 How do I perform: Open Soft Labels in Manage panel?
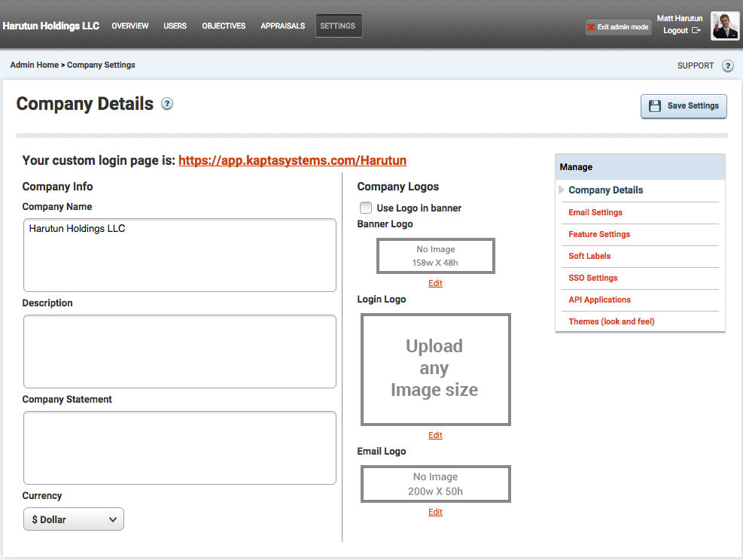click(x=589, y=257)
